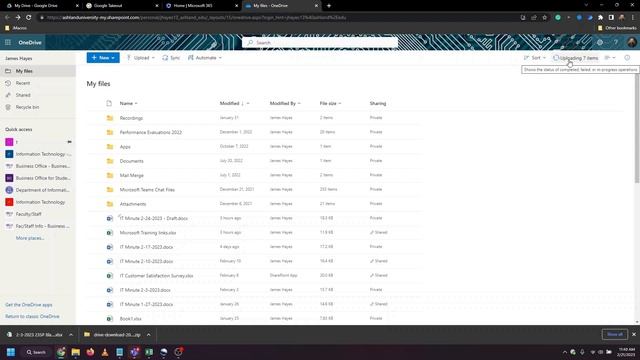Expand the Modified By column header menu
This screenshot has height=360, width=640.
pyautogui.click(x=299, y=104)
